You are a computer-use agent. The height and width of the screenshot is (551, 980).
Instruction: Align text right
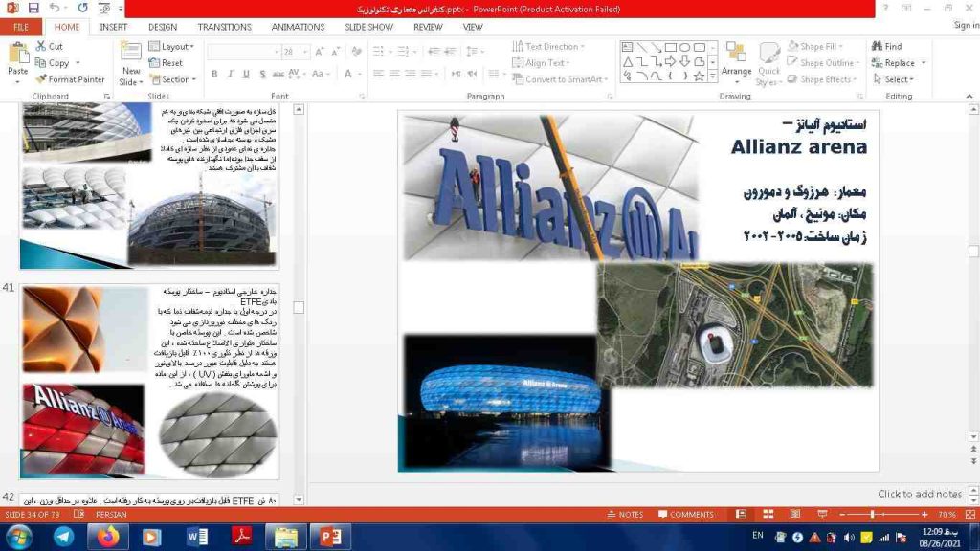click(x=410, y=74)
